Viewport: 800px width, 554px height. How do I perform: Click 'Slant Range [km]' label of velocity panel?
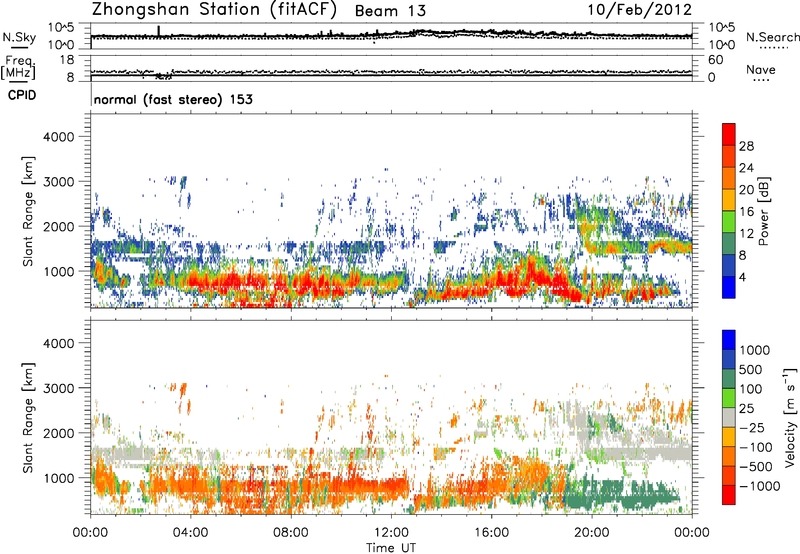coord(28,417)
